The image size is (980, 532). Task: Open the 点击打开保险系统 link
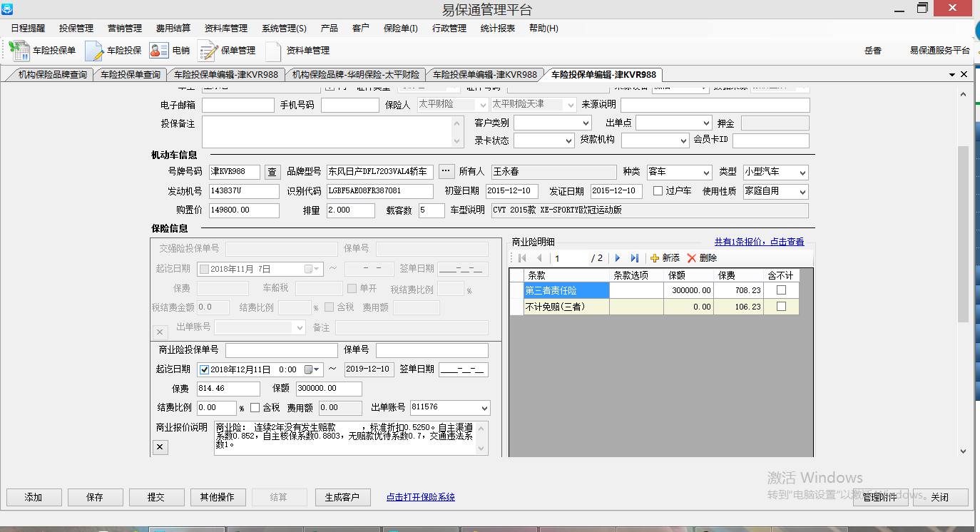420,497
